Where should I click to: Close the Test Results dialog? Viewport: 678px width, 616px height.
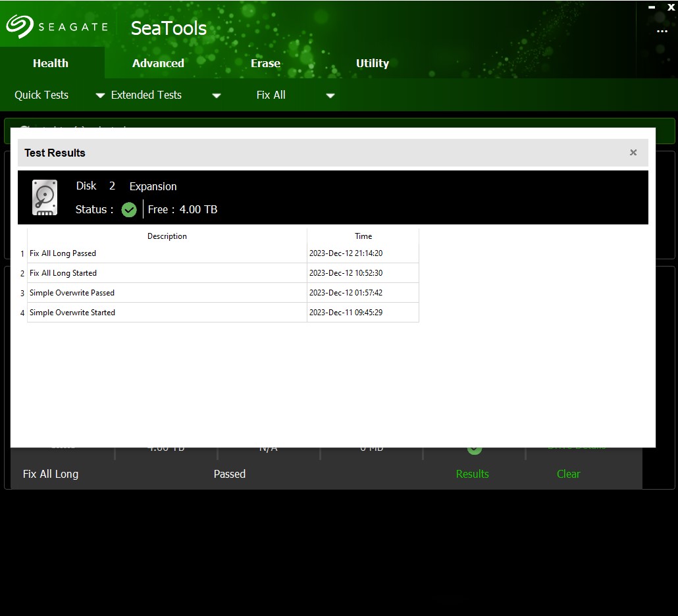pos(633,153)
